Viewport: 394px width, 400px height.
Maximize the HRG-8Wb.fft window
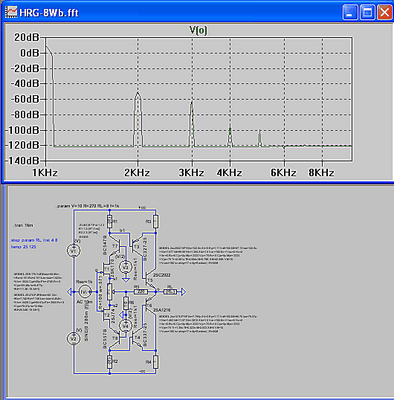[x=367, y=13]
